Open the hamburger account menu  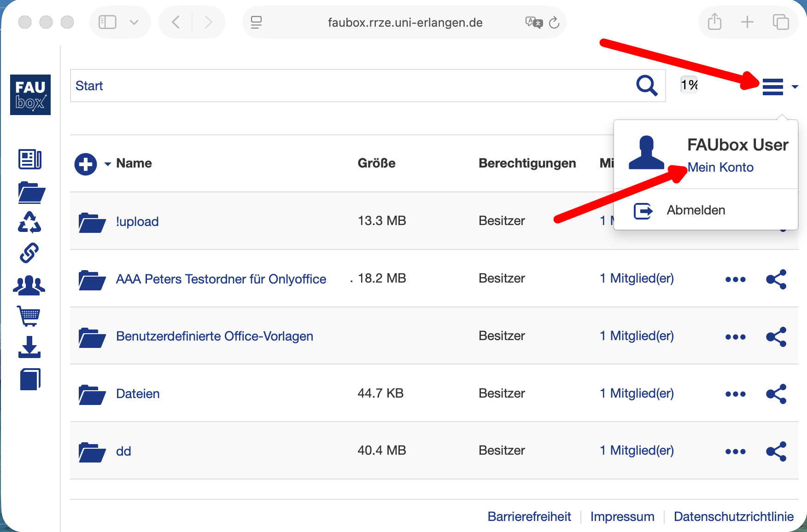(773, 87)
